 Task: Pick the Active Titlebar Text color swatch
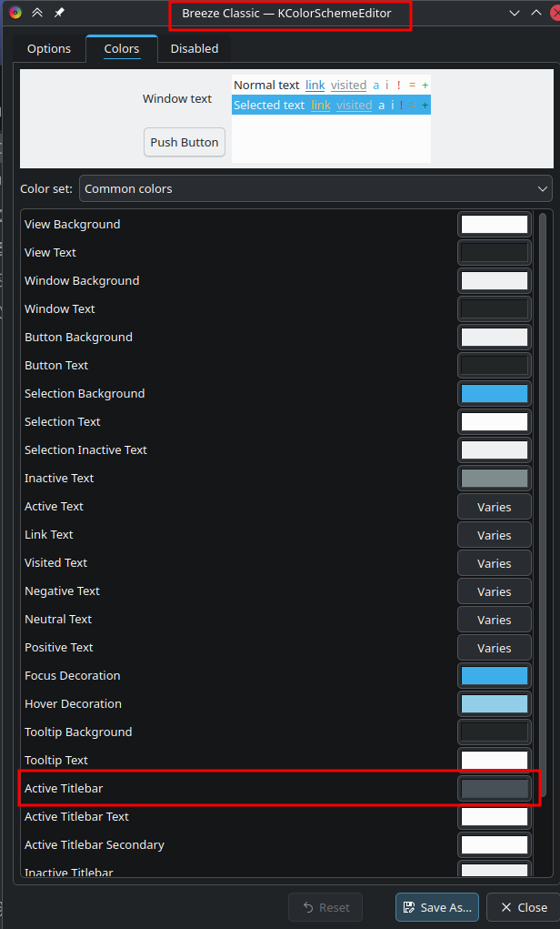[x=495, y=817]
